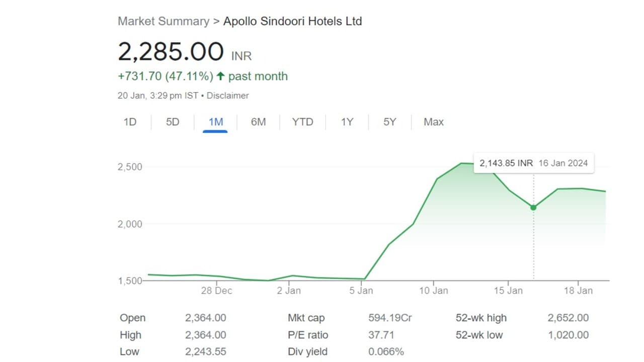Click the 52-wk high value
Image resolution: width=644 pixels, height=362 pixels.
568,318
